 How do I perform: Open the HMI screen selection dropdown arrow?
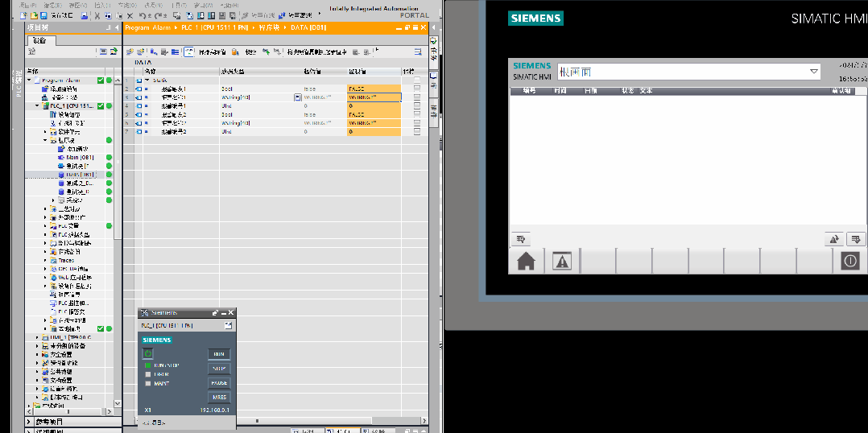(814, 72)
